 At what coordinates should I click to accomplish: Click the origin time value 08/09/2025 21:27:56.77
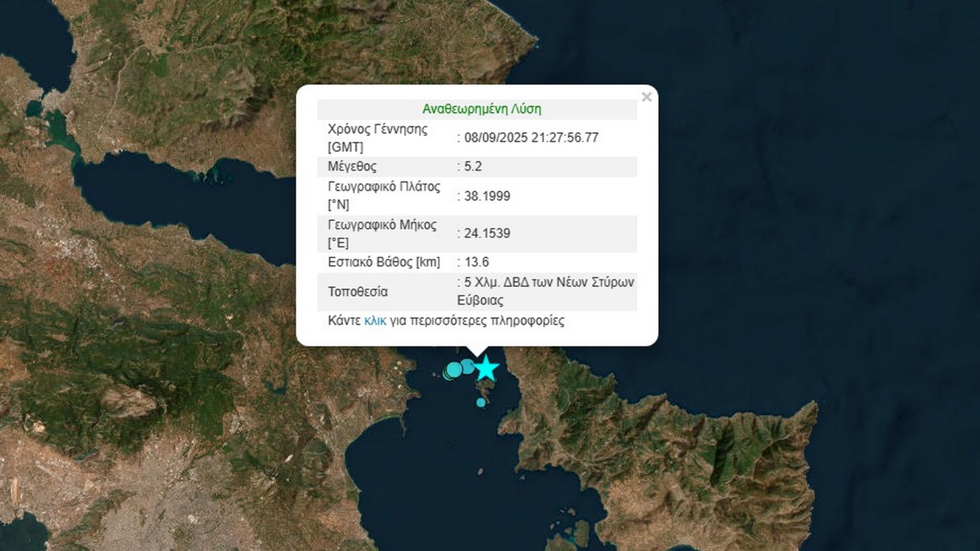coord(531,138)
